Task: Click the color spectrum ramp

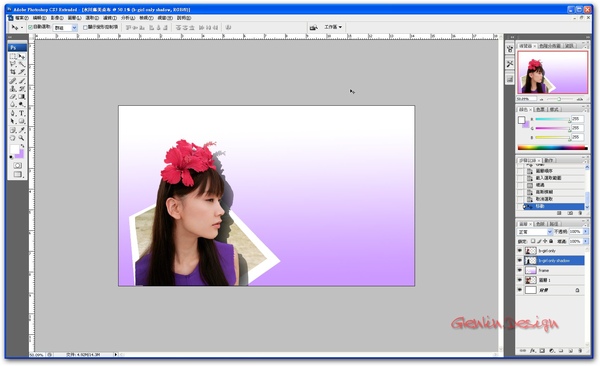Action: [552, 147]
